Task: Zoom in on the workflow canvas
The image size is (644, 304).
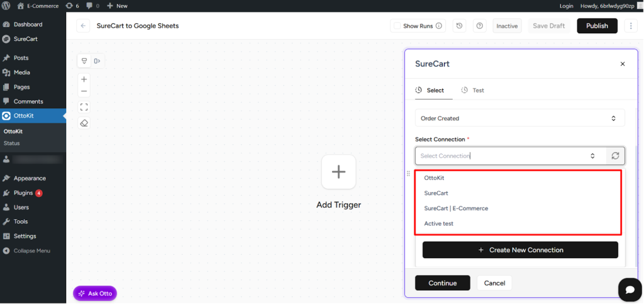Action: click(x=84, y=79)
